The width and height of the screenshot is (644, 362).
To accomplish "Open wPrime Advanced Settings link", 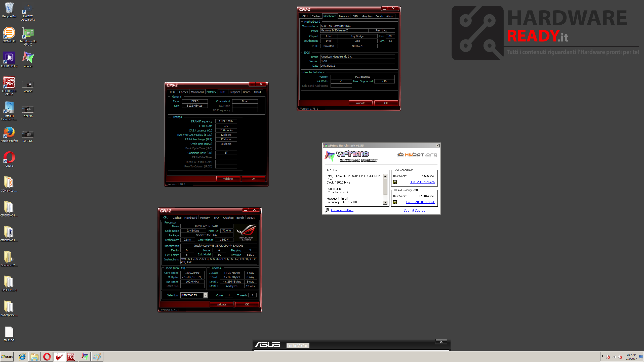I will point(342,210).
